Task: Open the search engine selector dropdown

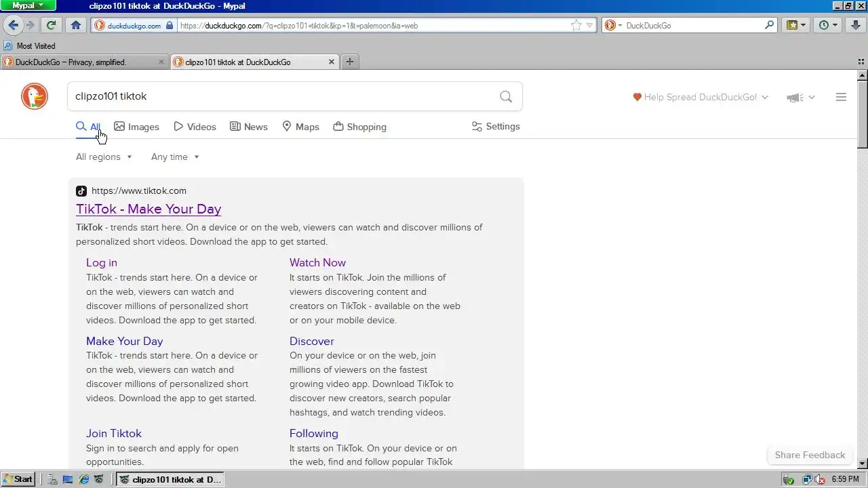Action: pos(612,26)
